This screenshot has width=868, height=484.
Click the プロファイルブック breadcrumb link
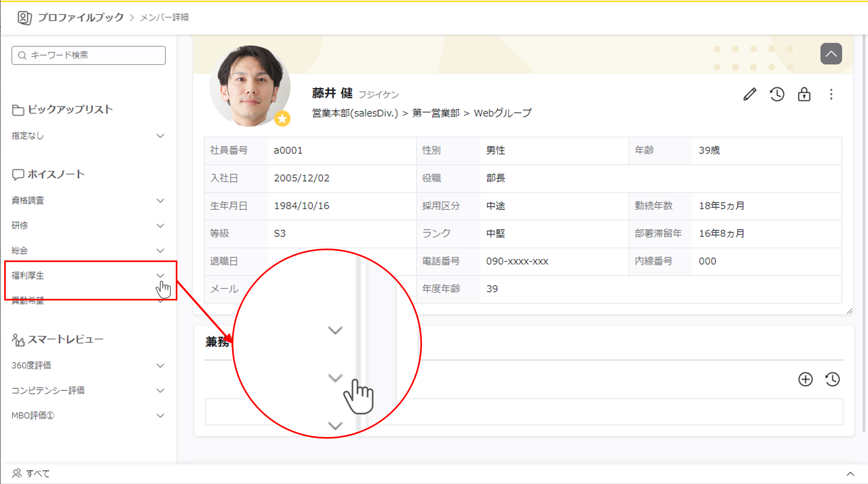click(x=81, y=18)
